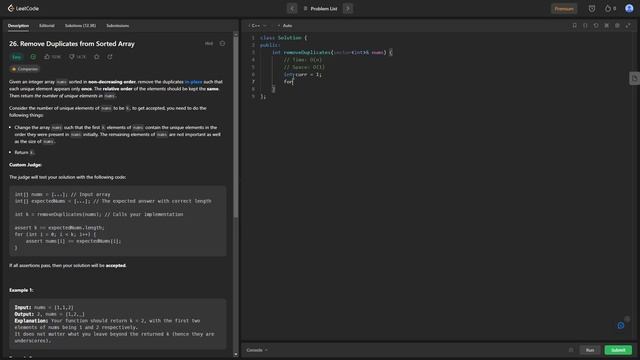Switch to the Solutions tab

pos(80,26)
